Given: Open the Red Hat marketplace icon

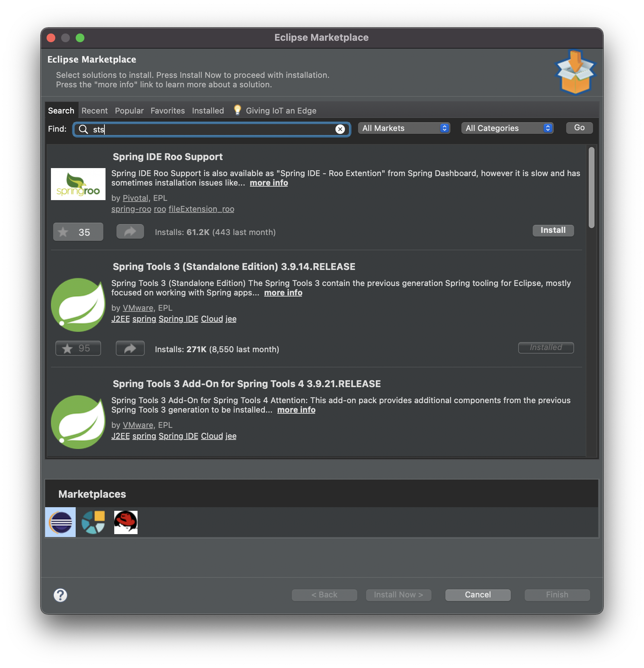Looking at the screenshot, I should [126, 522].
